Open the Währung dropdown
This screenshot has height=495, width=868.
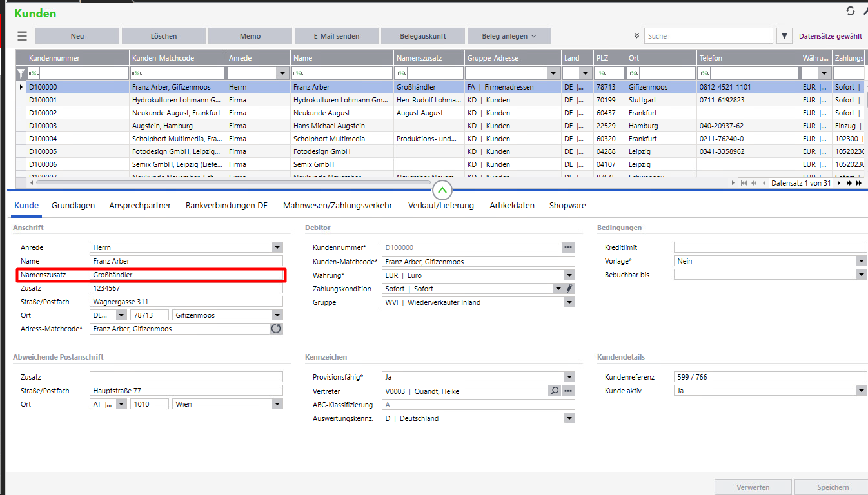pos(569,275)
